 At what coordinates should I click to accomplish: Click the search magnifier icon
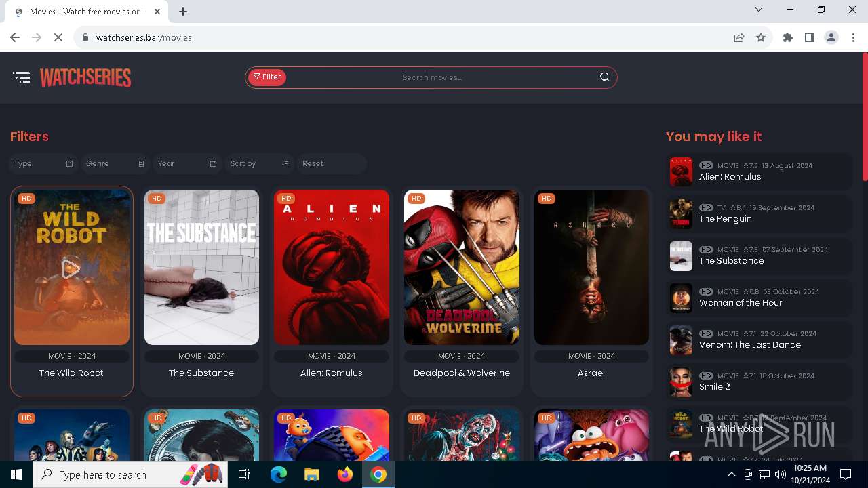click(605, 77)
